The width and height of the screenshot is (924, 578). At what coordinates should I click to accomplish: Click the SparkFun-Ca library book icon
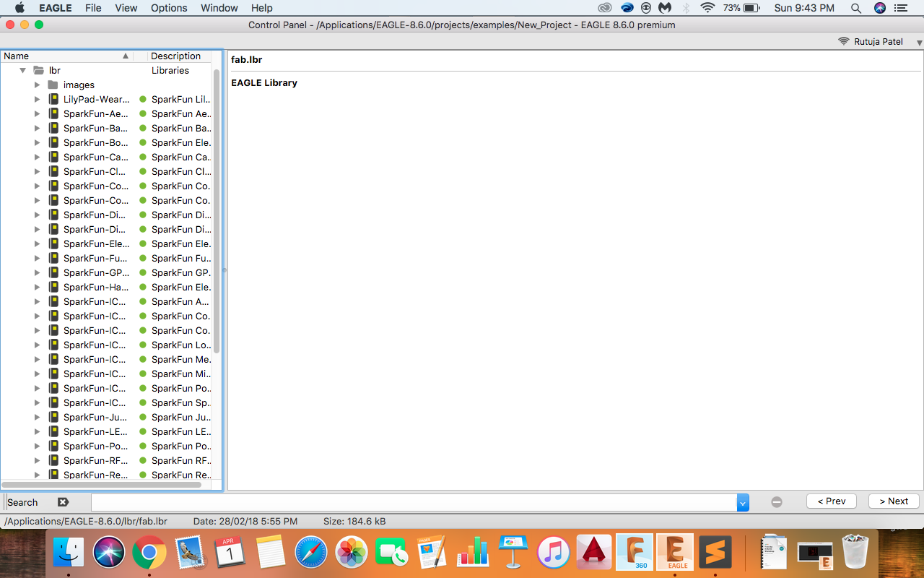pos(53,157)
